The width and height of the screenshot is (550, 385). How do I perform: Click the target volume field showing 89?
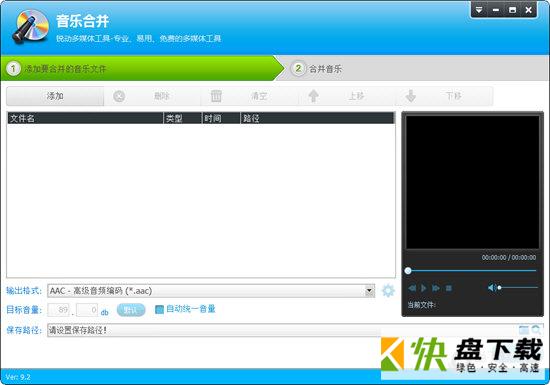click(59, 310)
